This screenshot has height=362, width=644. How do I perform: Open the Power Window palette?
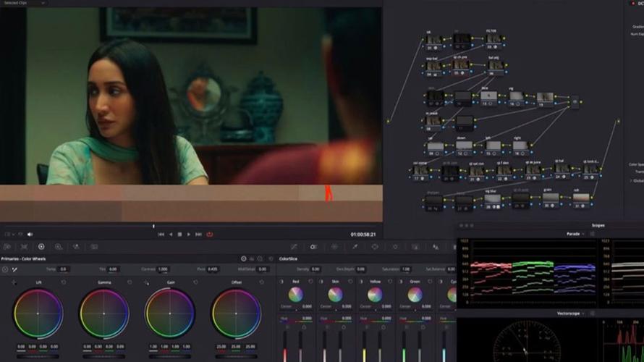pyautogui.click(x=375, y=247)
